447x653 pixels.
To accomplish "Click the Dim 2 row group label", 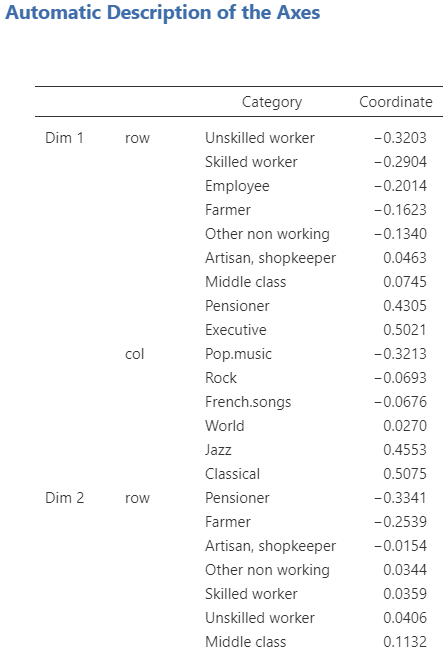I will (x=65, y=498).
